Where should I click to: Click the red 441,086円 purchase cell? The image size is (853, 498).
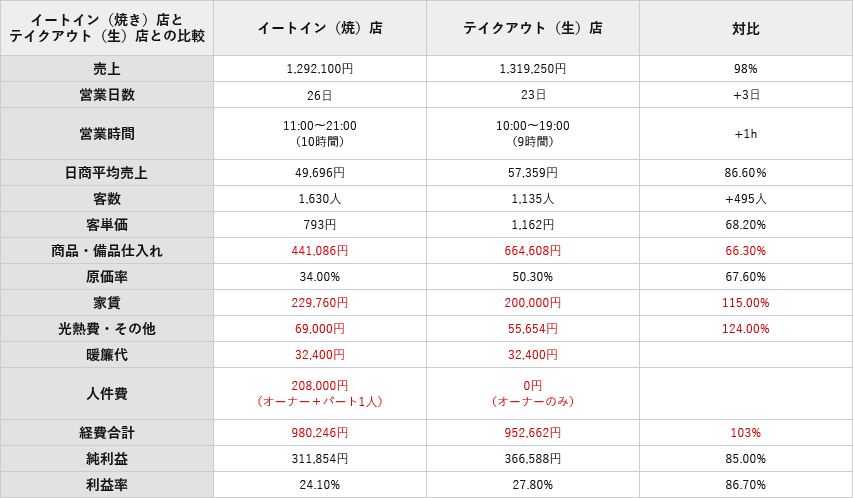point(320,251)
